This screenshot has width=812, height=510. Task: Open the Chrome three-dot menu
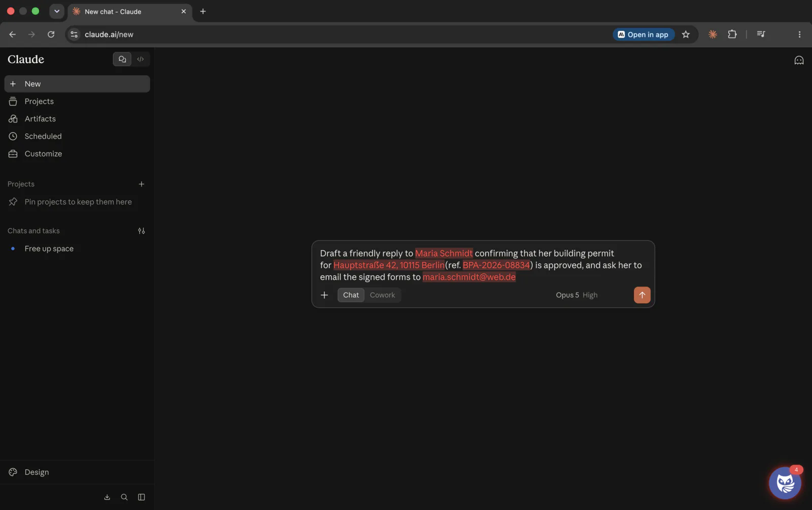(799, 35)
